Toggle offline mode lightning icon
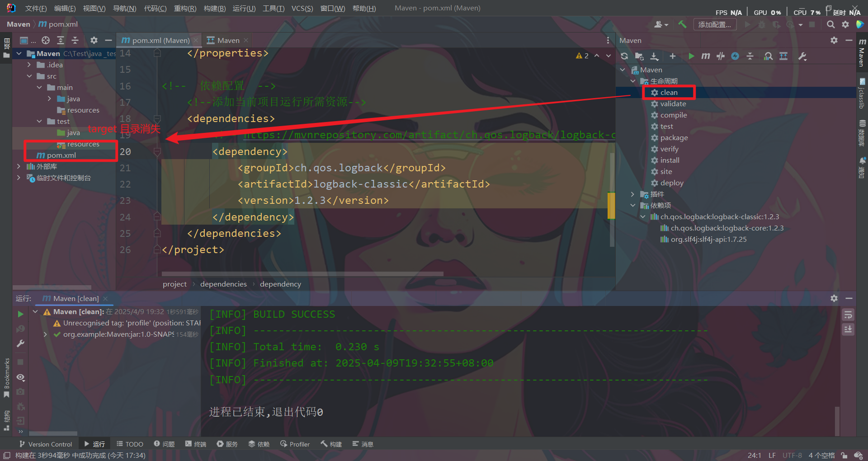The height and width of the screenshot is (461, 868). click(735, 56)
